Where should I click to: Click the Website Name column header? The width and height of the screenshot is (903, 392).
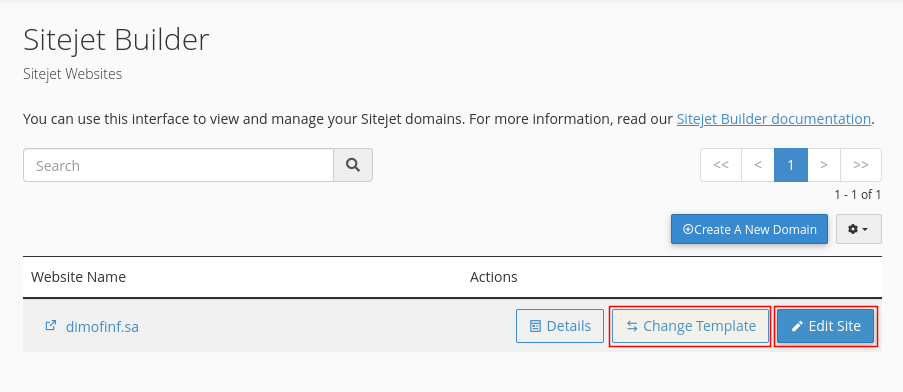(78, 277)
